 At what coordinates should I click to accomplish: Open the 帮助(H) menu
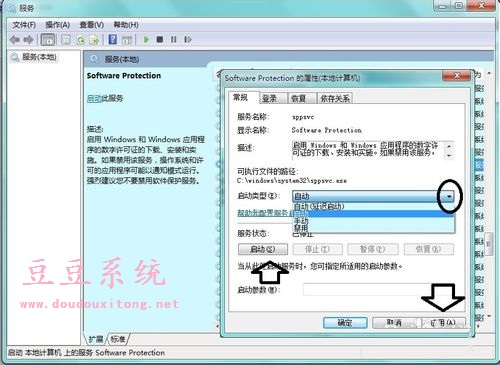point(126,25)
